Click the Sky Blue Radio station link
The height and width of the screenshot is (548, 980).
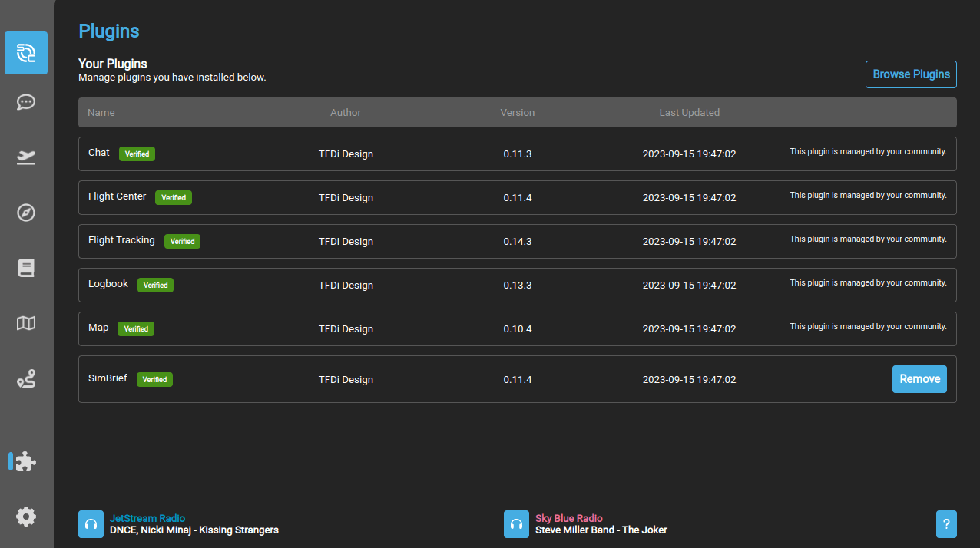coord(569,519)
